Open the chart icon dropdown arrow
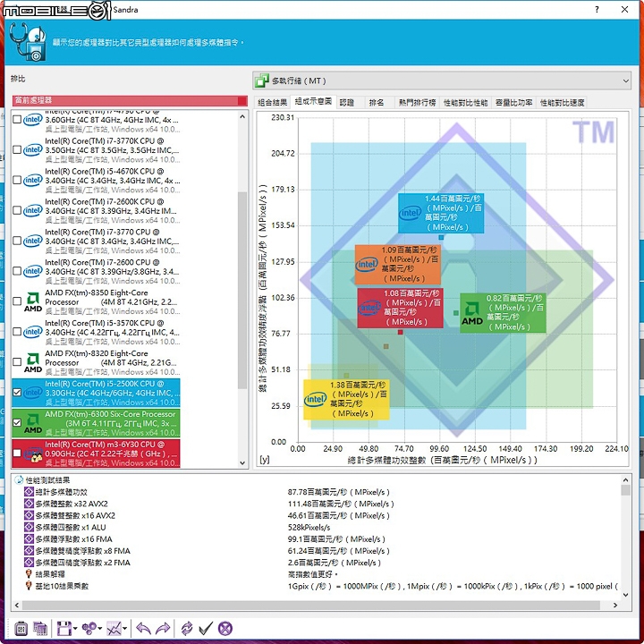Screen dimensions: 644x644 pos(124,629)
